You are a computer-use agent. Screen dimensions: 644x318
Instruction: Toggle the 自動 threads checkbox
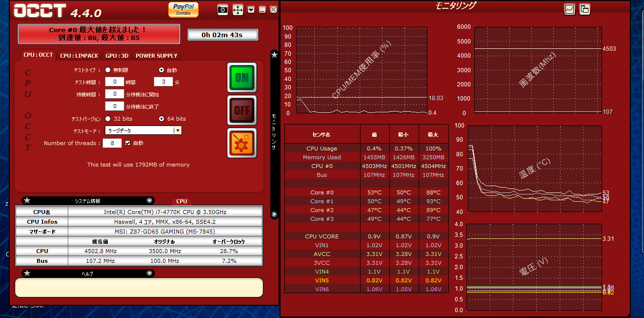[128, 143]
